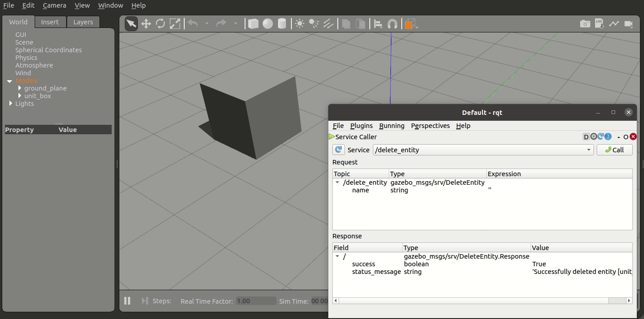Open the plot graph window icon

click(614, 23)
